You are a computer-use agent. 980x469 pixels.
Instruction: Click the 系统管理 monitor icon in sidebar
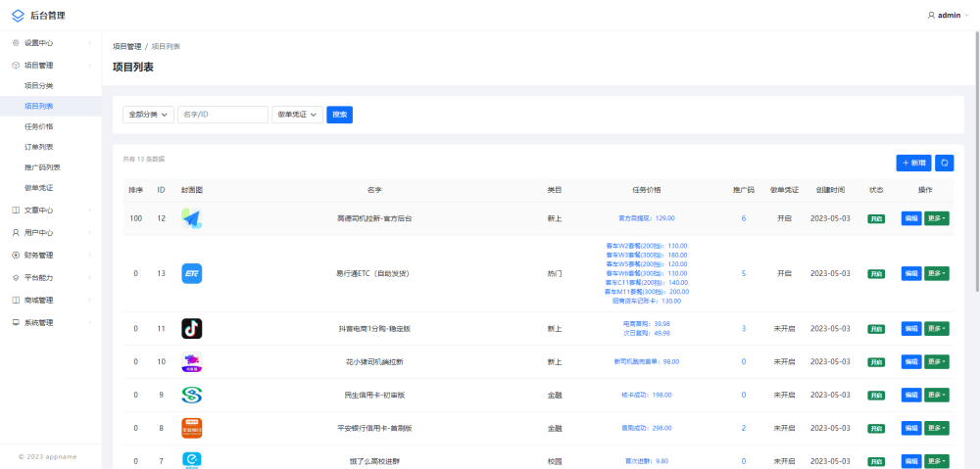coord(16,322)
